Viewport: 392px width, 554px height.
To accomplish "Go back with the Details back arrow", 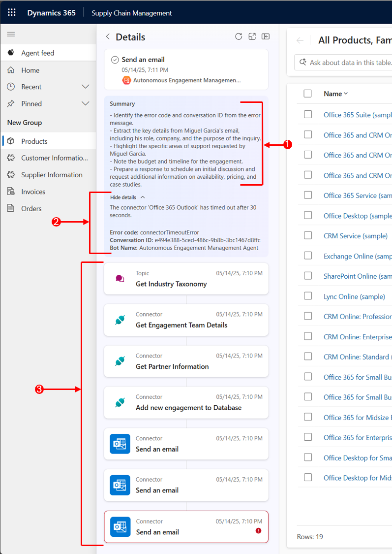I will pyautogui.click(x=108, y=37).
